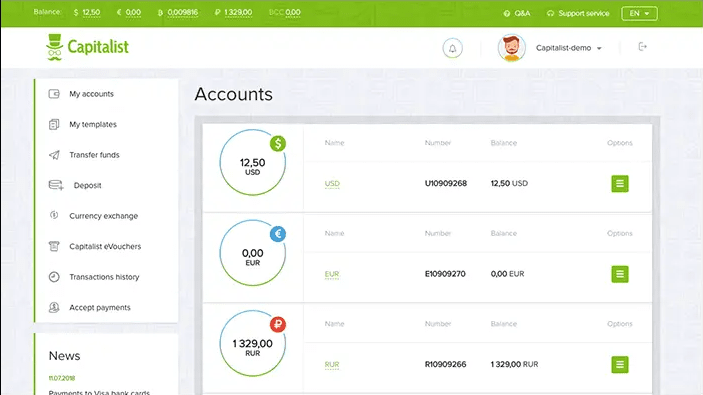This screenshot has height=395, width=703.
Task: Open the notifications bell
Action: click(452, 48)
